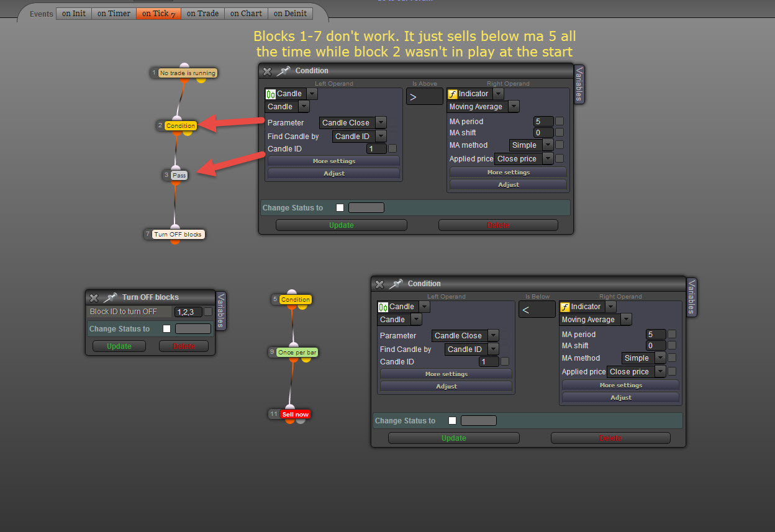Image resolution: width=775 pixels, height=532 pixels.
Task: Close the Is Below Condition panel
Action: point(379,284)
